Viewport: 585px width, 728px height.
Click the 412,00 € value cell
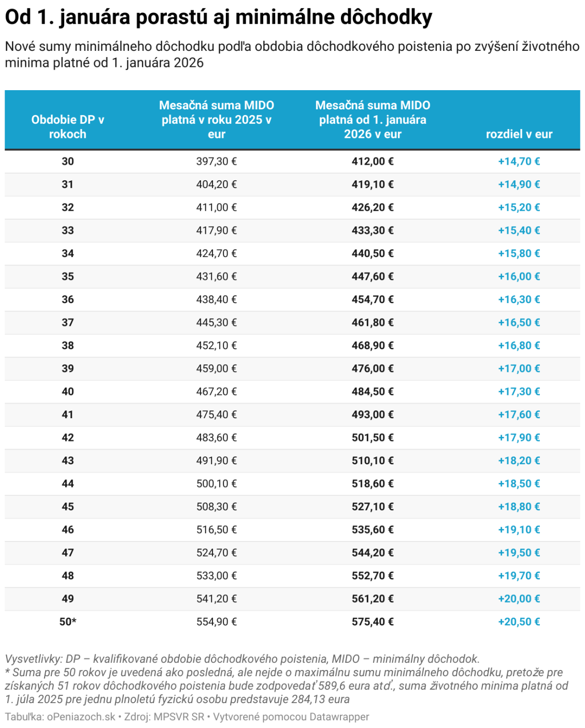pos(373,161)
